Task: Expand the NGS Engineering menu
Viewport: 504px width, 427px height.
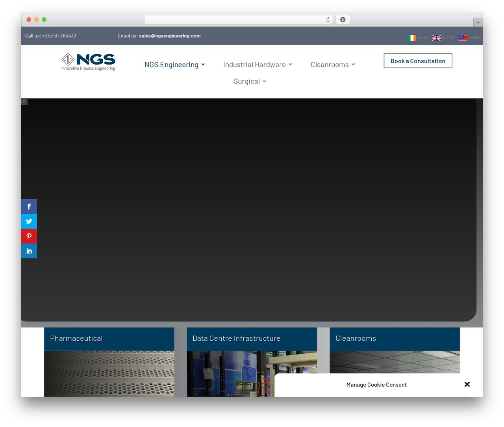Action: click(x=174, y=65)
